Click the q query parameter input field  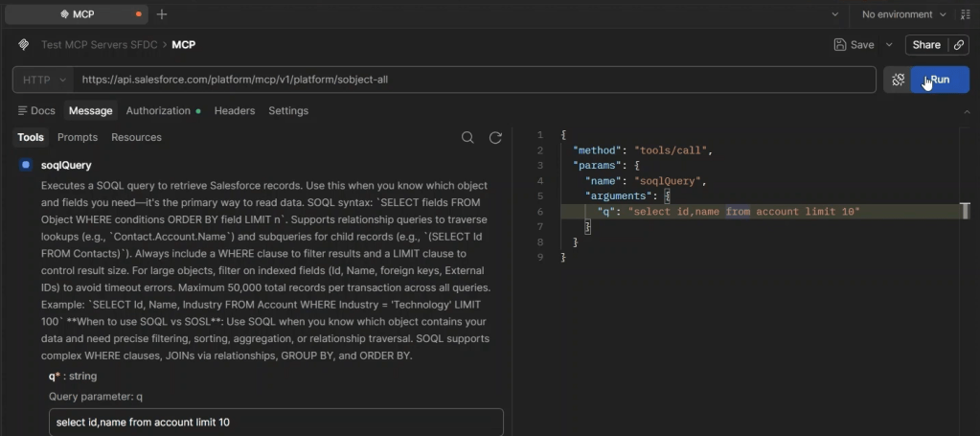point(276,423)
